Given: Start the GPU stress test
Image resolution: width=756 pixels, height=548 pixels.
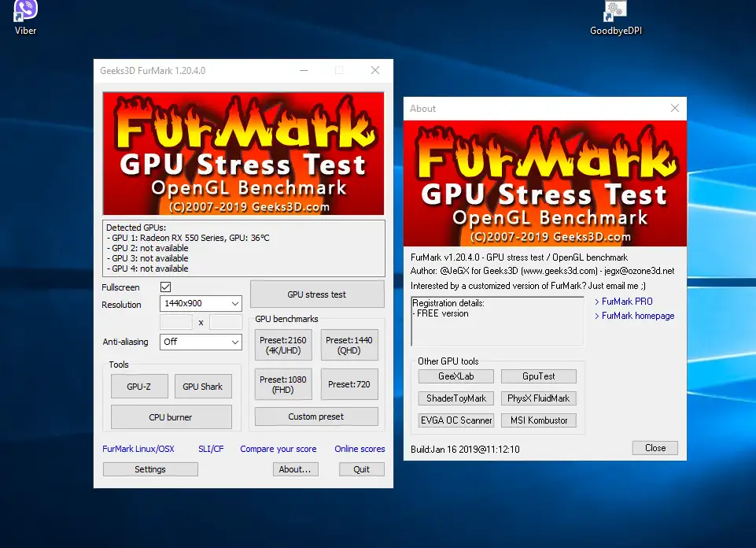Looking at the screenshot, I should click(317, 294).
